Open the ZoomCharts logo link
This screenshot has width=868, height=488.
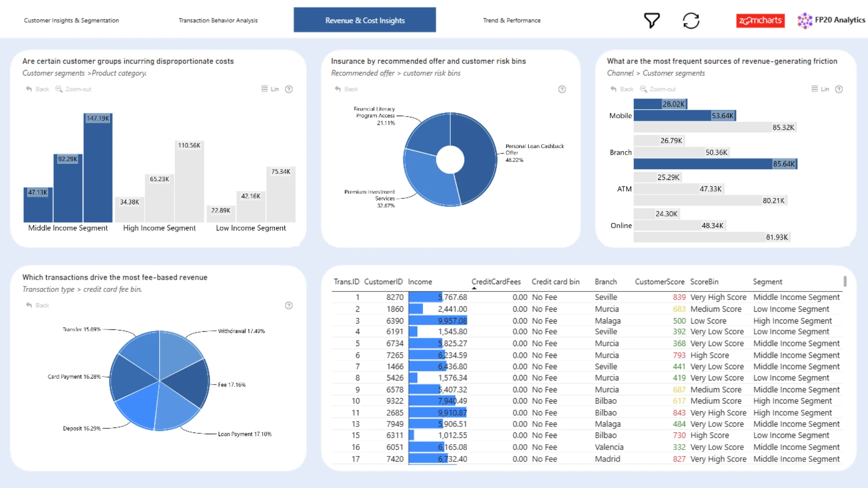[760, 20]
